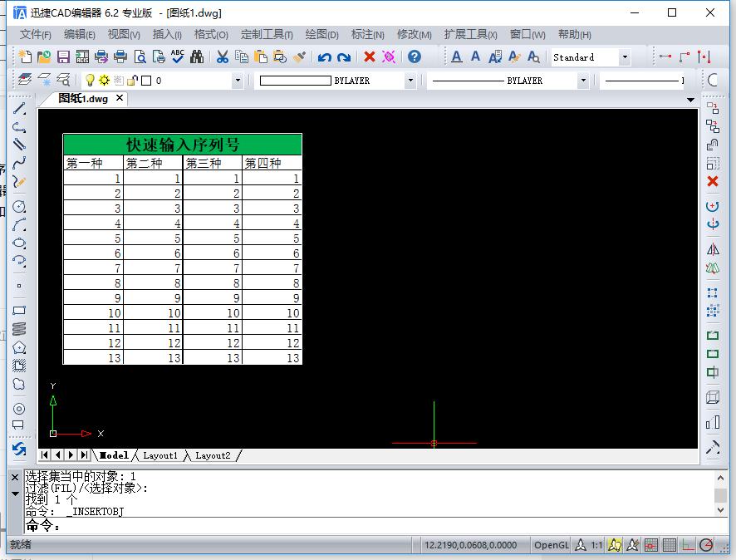Image resolution: width=736 pixels, height=560 pixels.
Task: Click the Undo arrow icon
Action: [325, 57]
